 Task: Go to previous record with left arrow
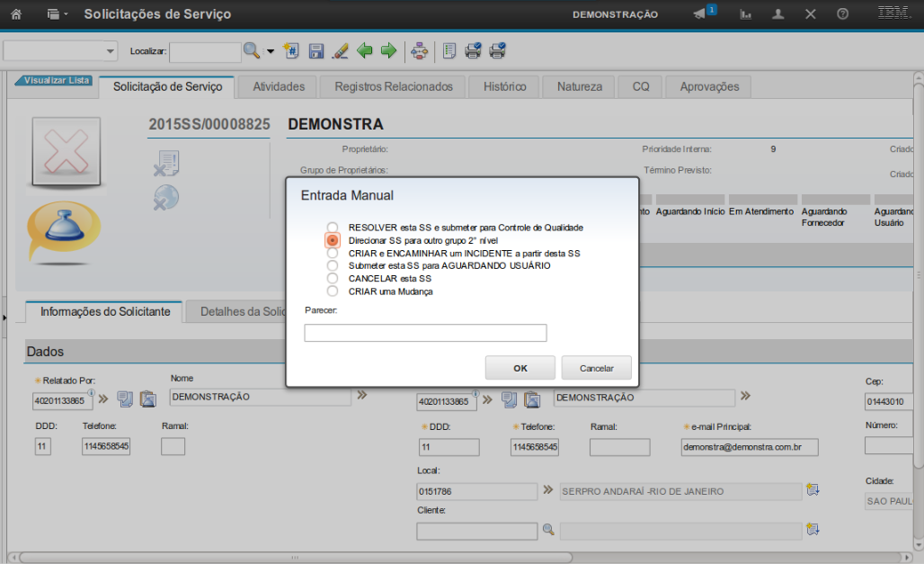pos(364,51)
